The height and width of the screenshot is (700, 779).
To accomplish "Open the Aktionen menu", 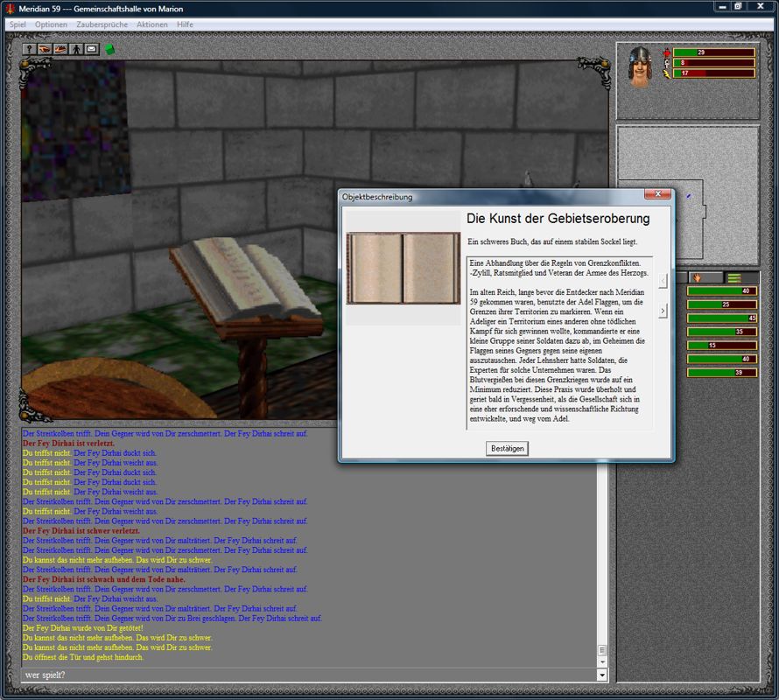I will pyautogui.click(x=152, y=24).
